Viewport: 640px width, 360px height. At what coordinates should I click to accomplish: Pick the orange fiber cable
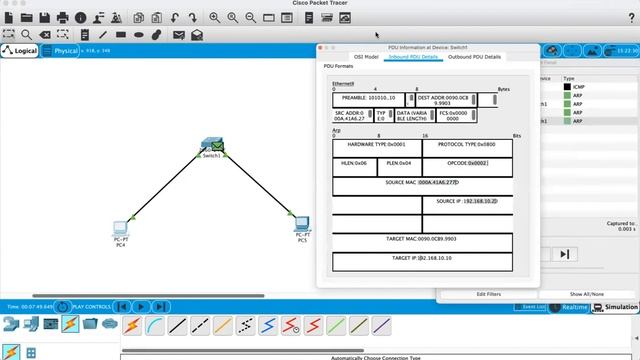pyautogui.click(x=223, y=326)
